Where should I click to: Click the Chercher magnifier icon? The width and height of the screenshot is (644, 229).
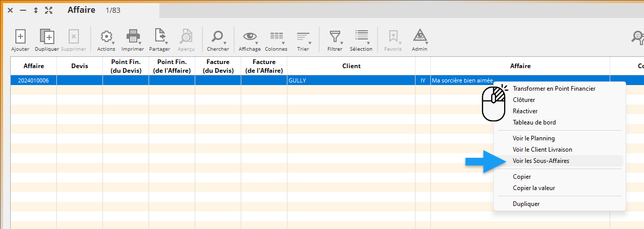click(218, 37)
